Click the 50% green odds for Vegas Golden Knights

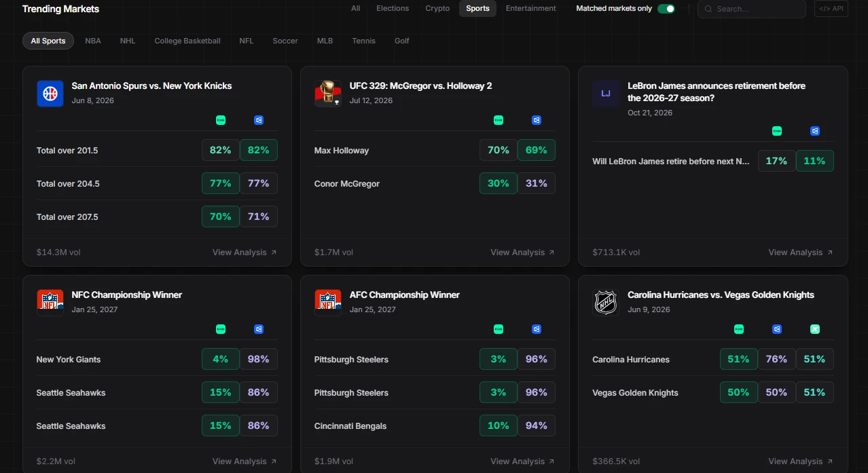coord(739,392)
